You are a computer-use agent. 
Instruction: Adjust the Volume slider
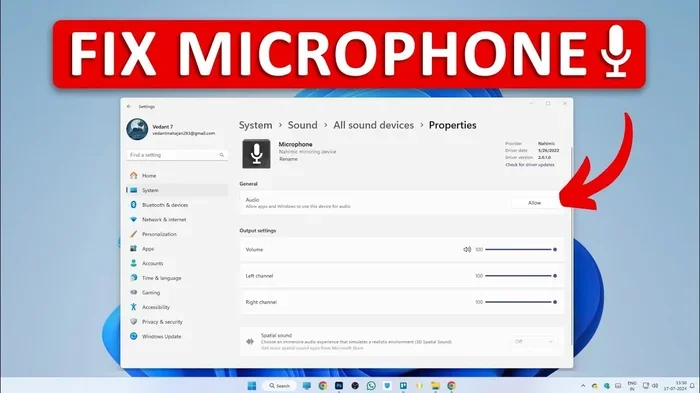coord(520,250)
